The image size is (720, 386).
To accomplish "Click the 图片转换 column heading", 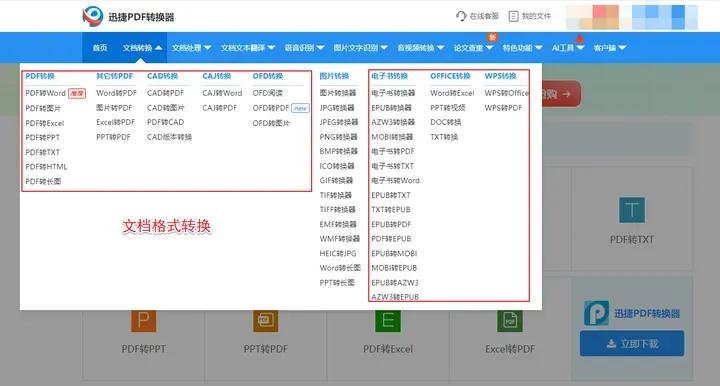I will coord(334,76).
